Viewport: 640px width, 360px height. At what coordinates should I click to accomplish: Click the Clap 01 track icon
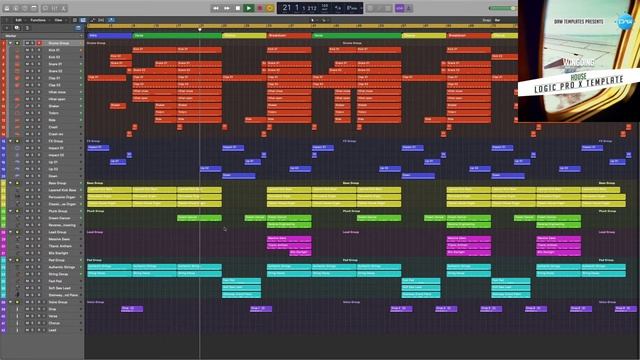coord(17,78)
